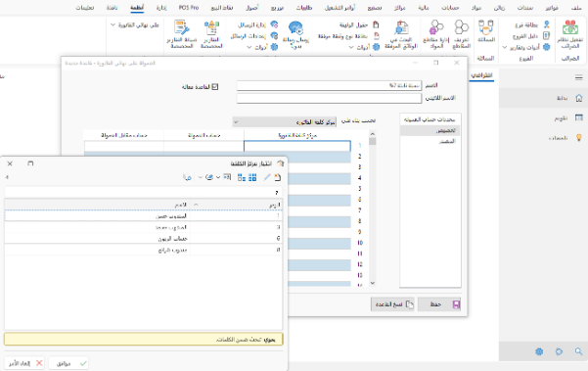Select التخصيص item in commission determinants list
Screen dimensions: 588x371
430,130
